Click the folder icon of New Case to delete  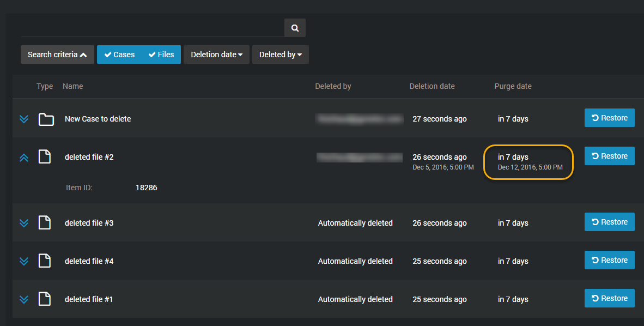click(x=46, y=119)
